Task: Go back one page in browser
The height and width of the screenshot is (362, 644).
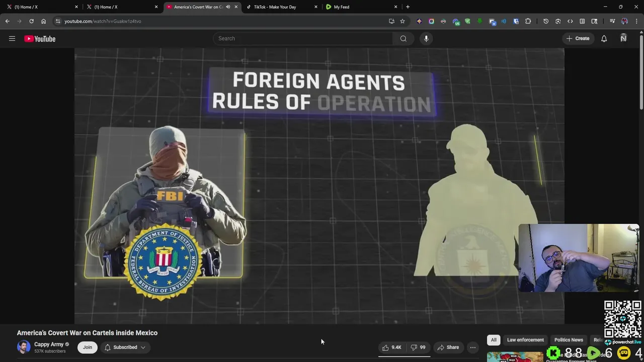Action: [x=7, y=21]
